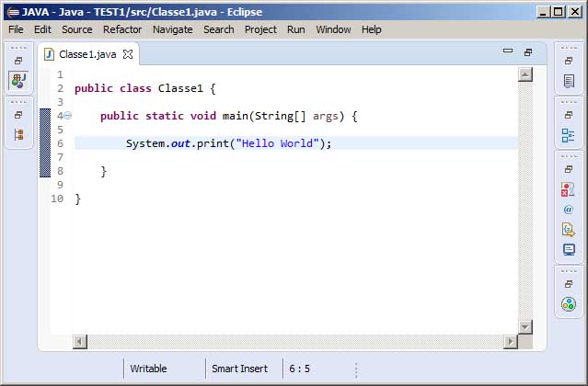Open the Type Hierarchy icon in left trim
The image size is (588, 386).
point(18,134)
